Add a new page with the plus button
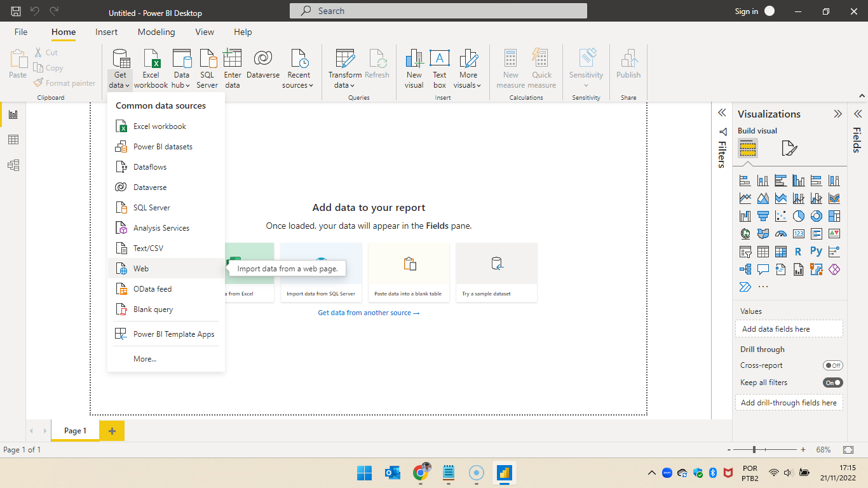This screenshot has width=868, height=488. pos(112,431)
